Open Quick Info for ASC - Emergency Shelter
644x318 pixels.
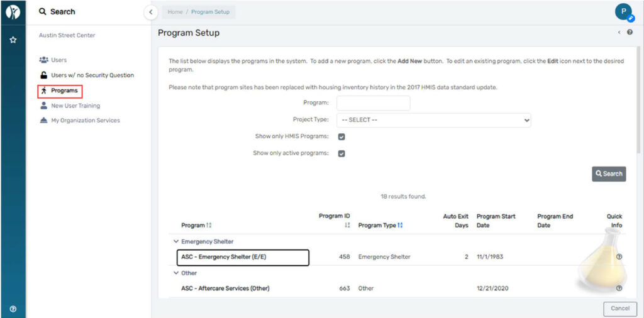619,257
